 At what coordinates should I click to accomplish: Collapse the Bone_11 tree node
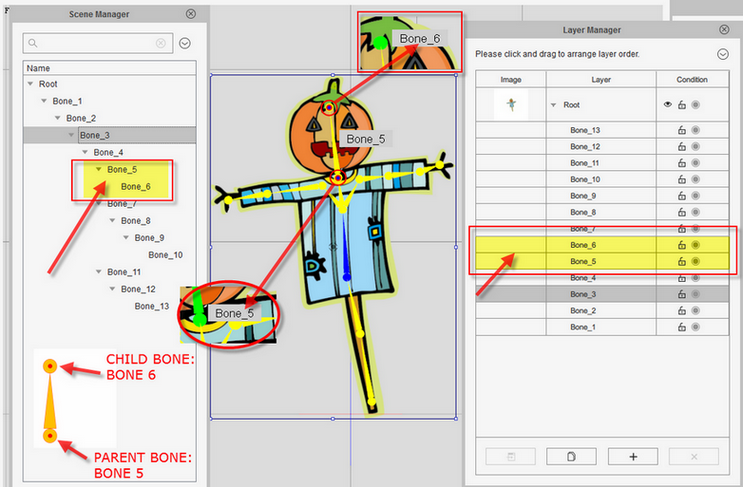point(99,272)
